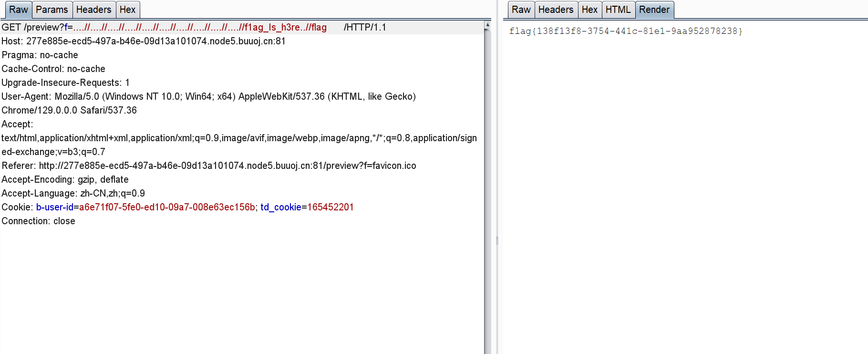Click the Cache-Control: no-cache line
The image size is (868, 354).
(53, 69)
